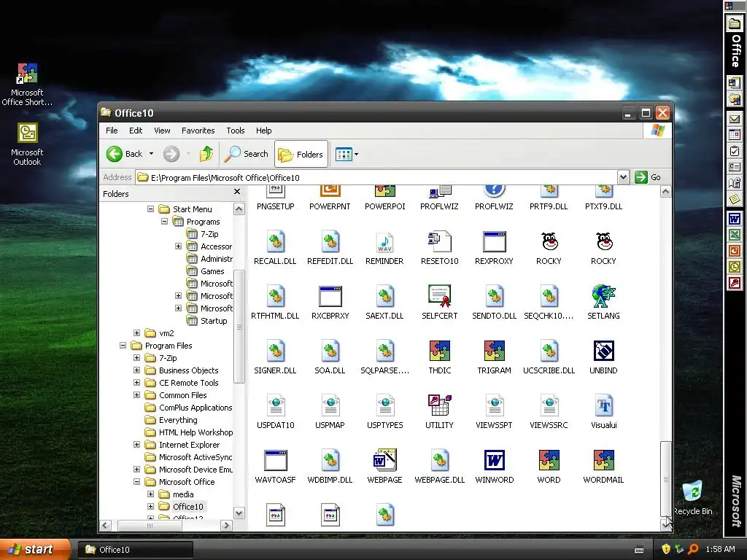Select the SELFCERT certificate icon
The height and width of the screenshot is (560, 747).
(x=439, y=296)
